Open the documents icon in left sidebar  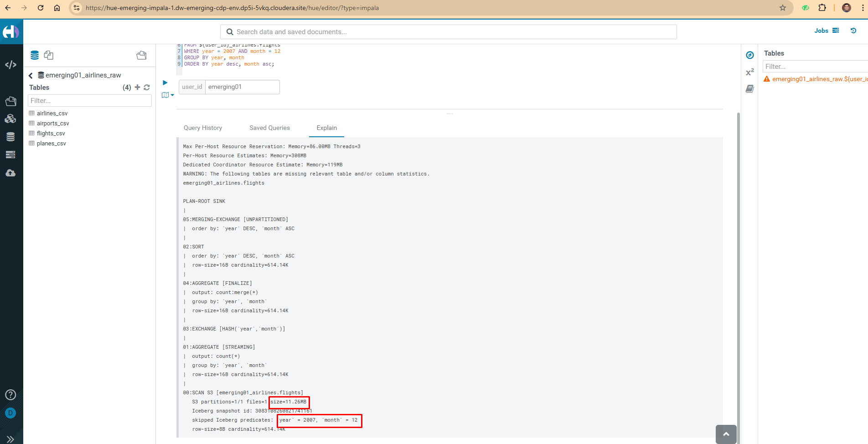[x=10, y=101]
